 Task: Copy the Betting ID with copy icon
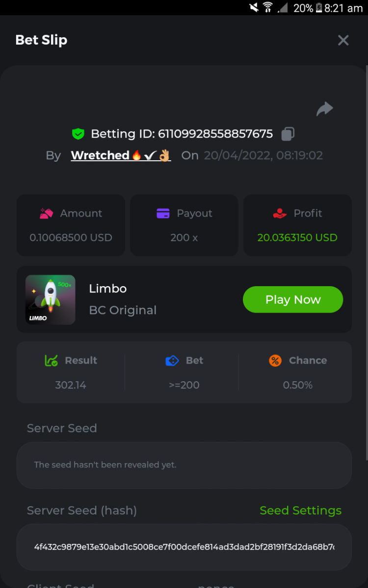[x=288, y=134]
